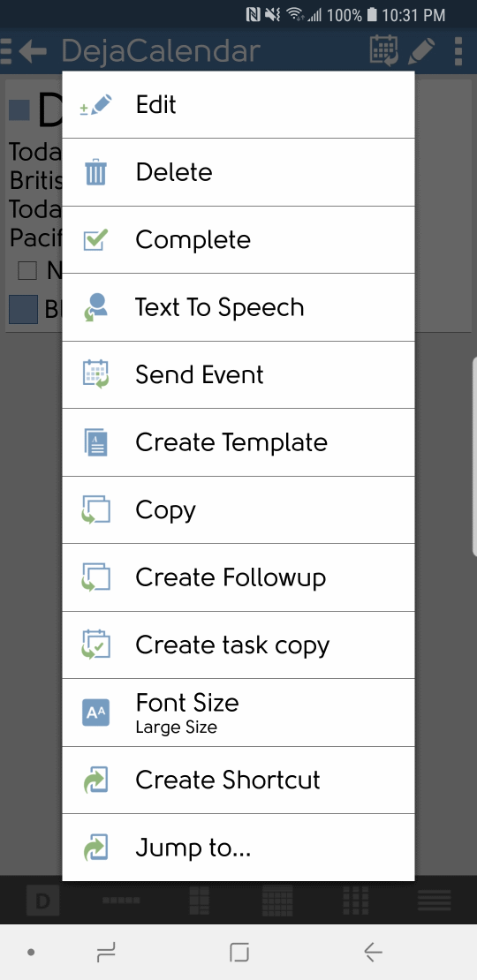477x980 pixels.
Task: Choose Create Template entry
Action: [238, 441]
